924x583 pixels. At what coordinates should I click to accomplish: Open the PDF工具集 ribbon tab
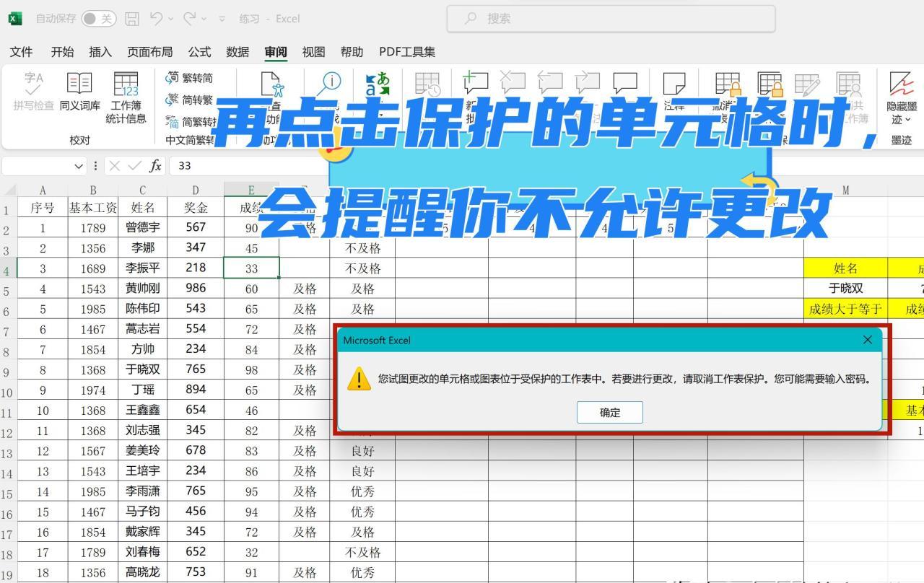coord(407,51)
